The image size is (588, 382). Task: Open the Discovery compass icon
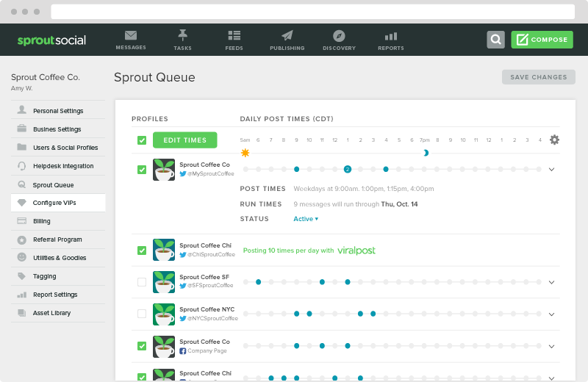tap(339, 36)
